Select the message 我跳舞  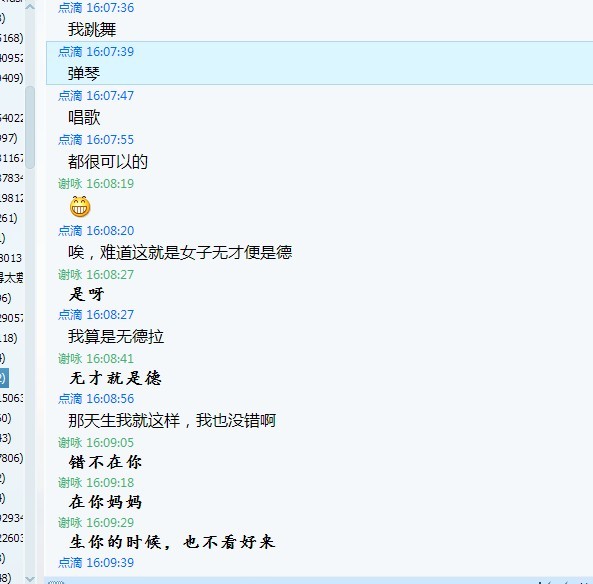pyautogui.click(x=92, y=29)
